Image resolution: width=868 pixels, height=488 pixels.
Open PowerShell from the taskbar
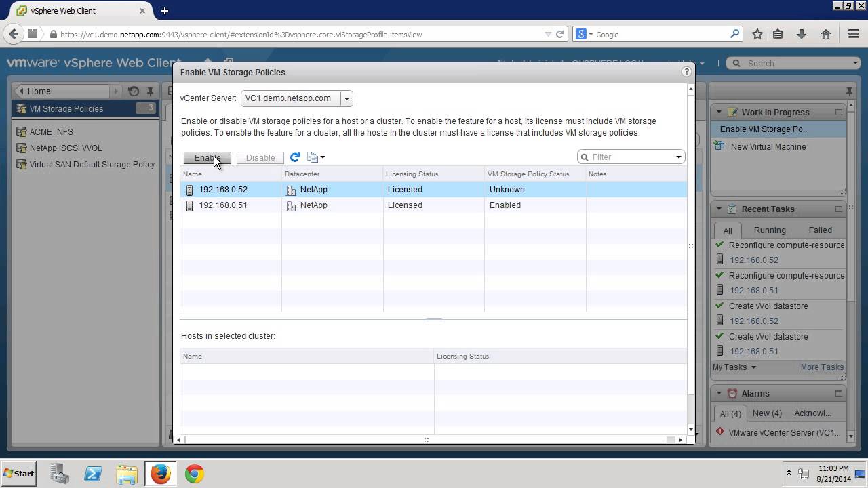point(93,474)
